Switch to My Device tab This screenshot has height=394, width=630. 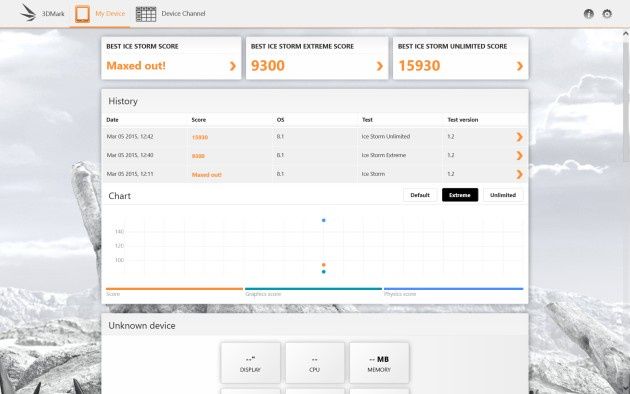coord(100,14)
